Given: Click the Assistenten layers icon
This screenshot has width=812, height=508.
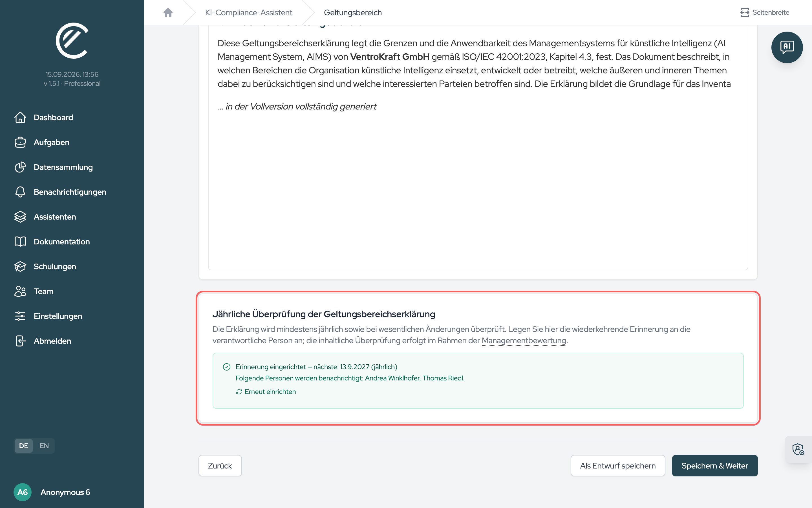Looking at the screenshot, I should [x=20, y=217].
